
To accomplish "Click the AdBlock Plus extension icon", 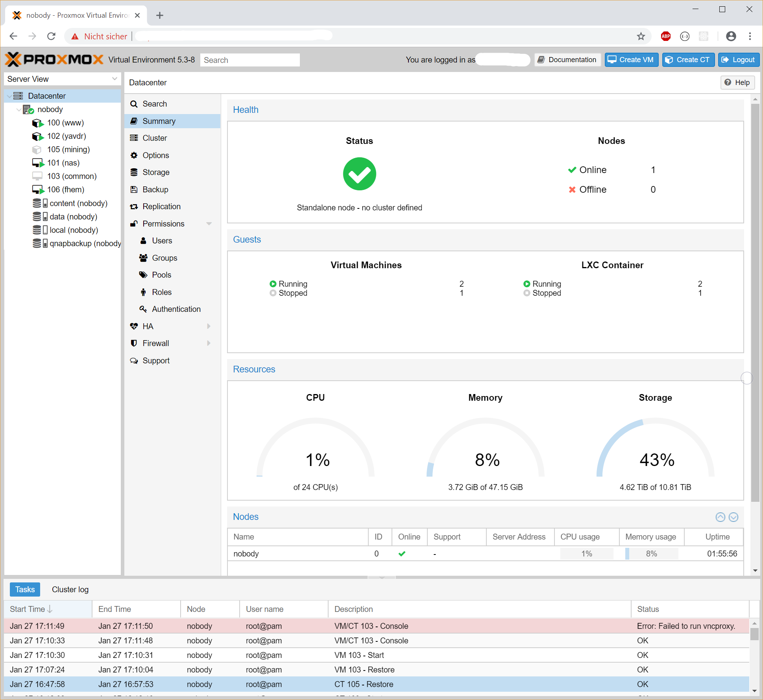I will (666, 36).
